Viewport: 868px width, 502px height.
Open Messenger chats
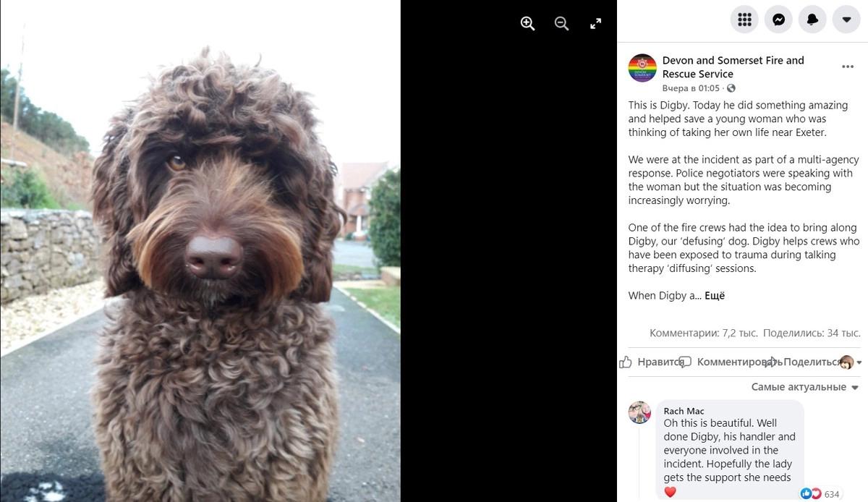tap(778, 20)
